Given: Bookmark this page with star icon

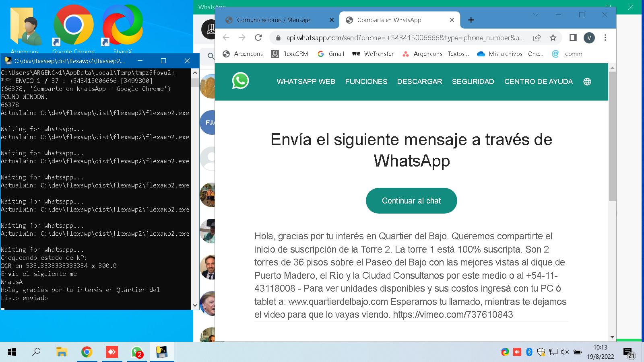Looking at the screenshot, I should tap(553, 38).
